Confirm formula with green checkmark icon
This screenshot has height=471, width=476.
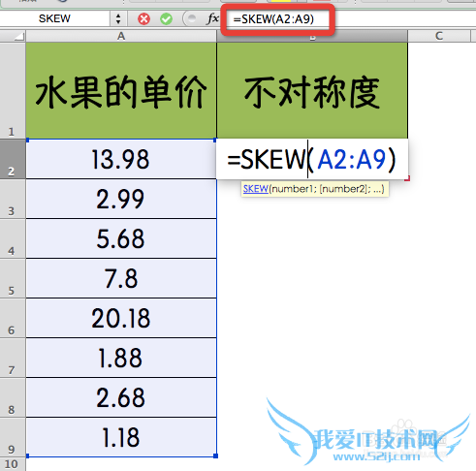click(166, 19)
